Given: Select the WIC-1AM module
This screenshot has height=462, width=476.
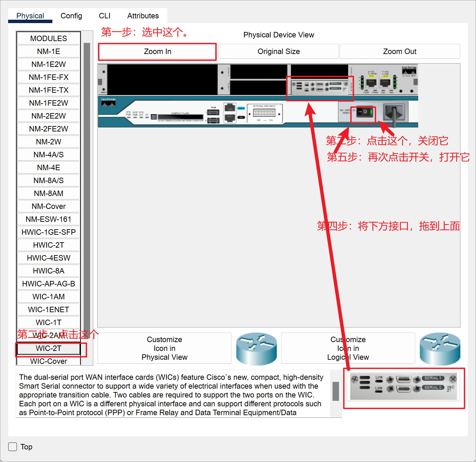Looking at the screenshot, I should coord(49,297).
